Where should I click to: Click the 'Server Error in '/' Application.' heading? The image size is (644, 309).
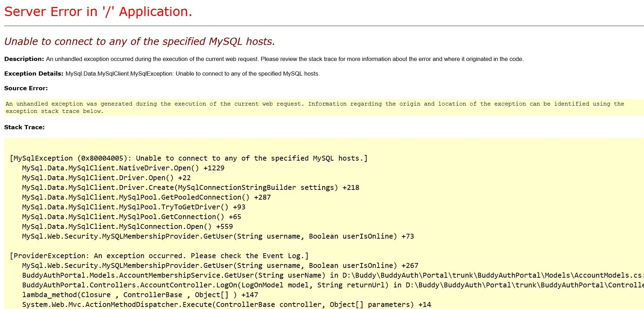point(98,12)
